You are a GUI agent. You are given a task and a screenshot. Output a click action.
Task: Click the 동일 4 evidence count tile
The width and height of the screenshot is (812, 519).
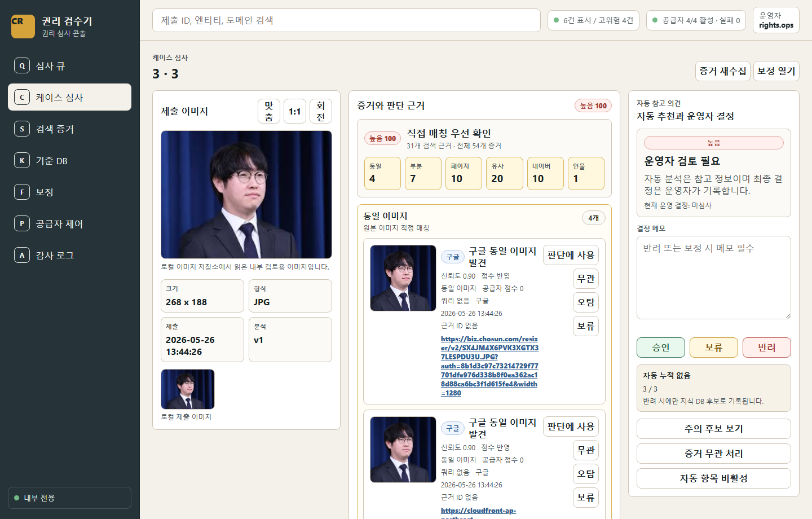tap(382, 173)
